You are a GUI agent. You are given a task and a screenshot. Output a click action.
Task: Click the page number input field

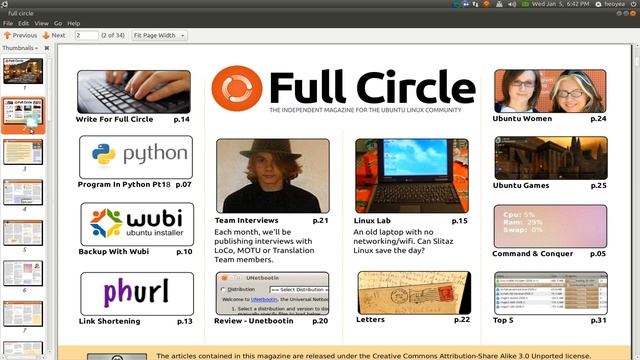87,36
